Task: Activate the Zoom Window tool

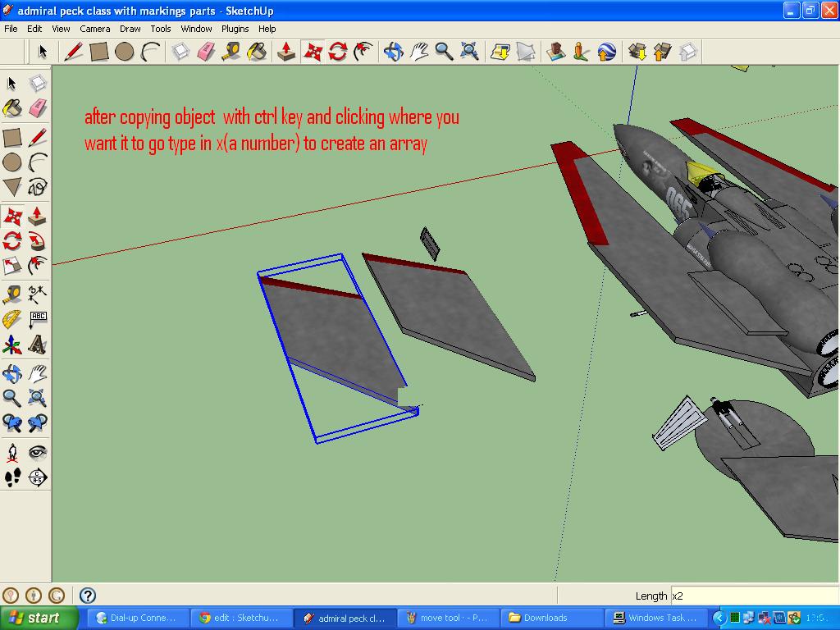Action: coord(38,398)
